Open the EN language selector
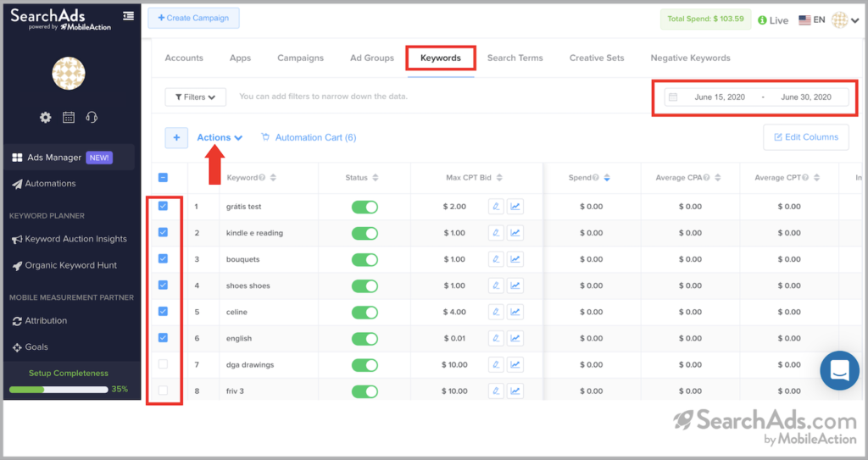The height and width of the screenshot is (460, 868). click(811, 20)
